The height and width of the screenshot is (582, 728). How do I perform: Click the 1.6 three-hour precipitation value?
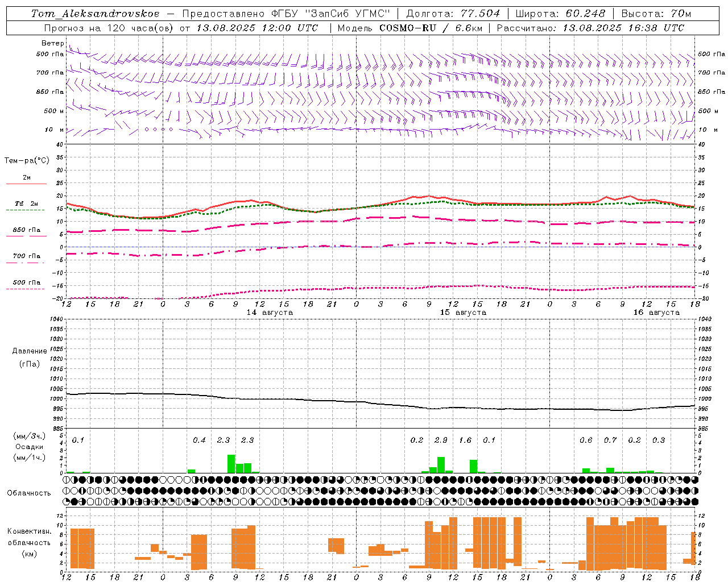point(465,440)
